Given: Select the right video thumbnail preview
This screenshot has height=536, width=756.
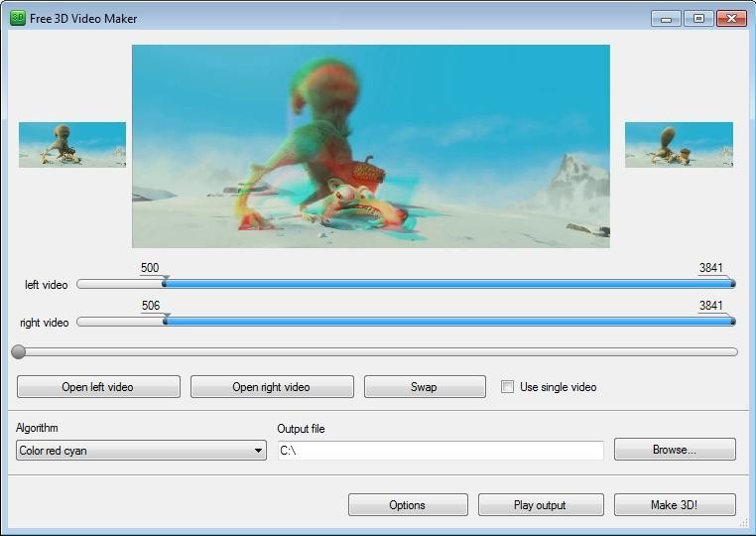Looking at the screenshot, I should [x=679, y=145].
